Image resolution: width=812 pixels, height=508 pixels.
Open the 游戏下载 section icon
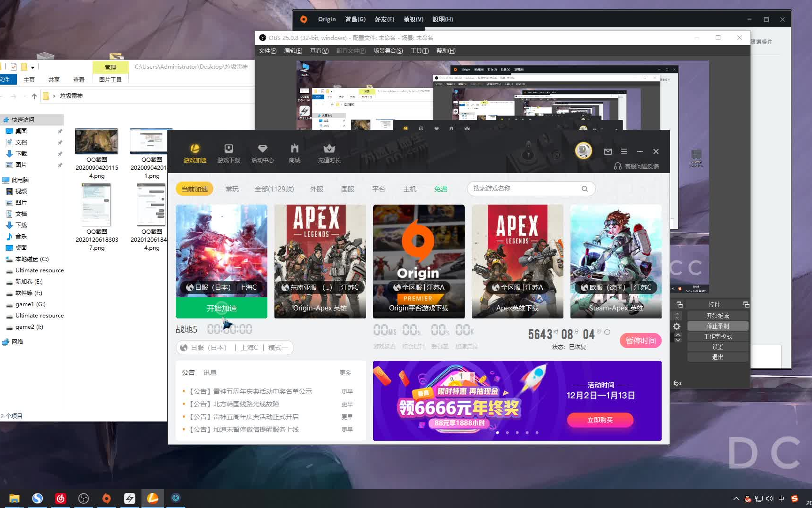coord(229,149)
